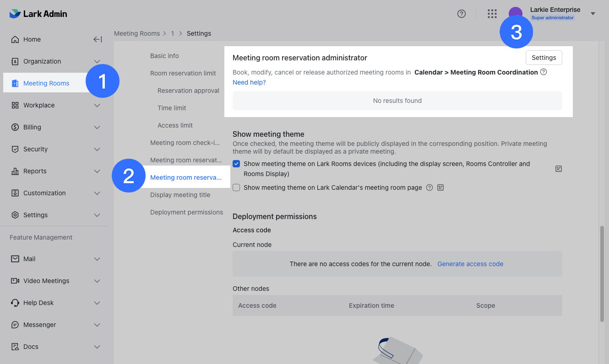The width and height of the screenshot is (609, 364).
Task: Click the Larkie Enterprise profile avatar
Action: (x=516, y=13)
